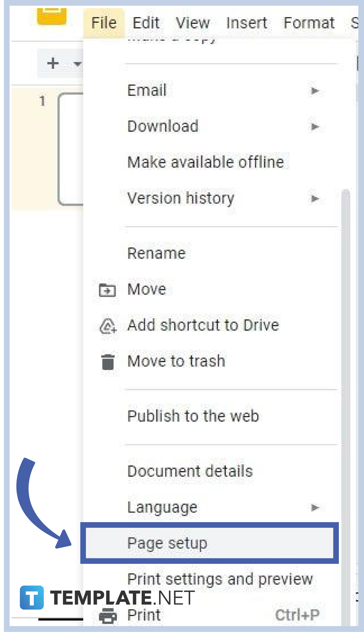Screen dimensions: 364x632
Task: Select Publish to the web
Action: coord(193,416)
